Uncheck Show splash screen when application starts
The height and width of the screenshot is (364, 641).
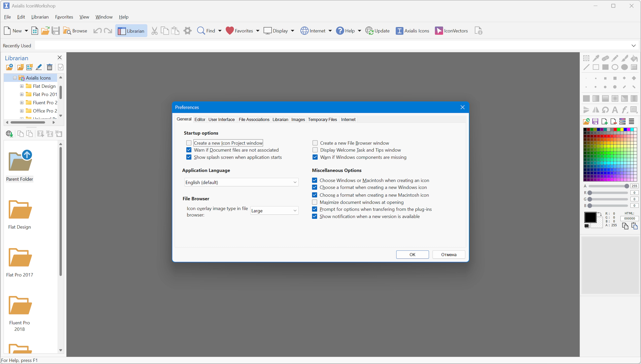pyautogui.click(x=189, y=157)
